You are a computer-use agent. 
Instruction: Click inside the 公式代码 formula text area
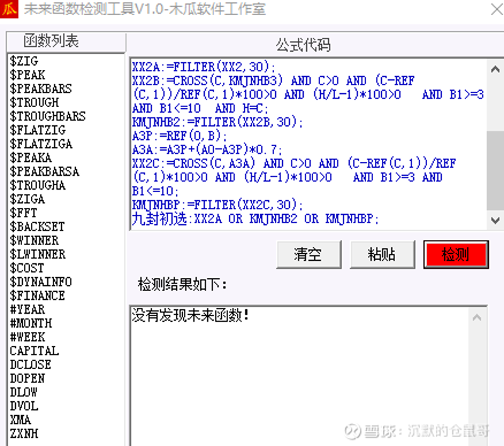point(309,144)
